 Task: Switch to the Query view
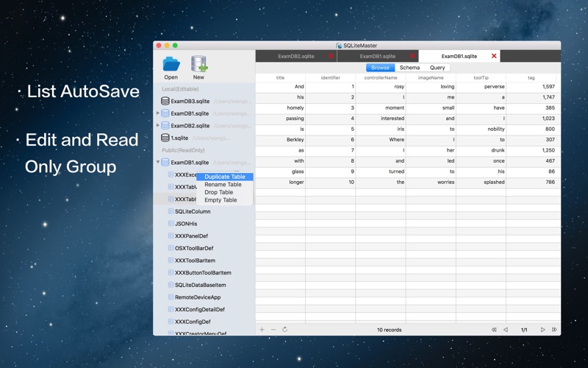click(x=437, y=68)
